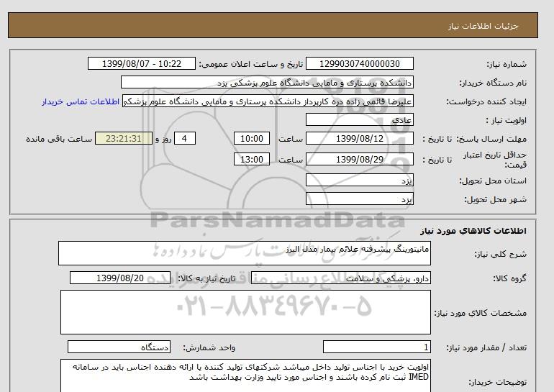Select the response deadline date 1399/08/12

[x=359, y=138]
